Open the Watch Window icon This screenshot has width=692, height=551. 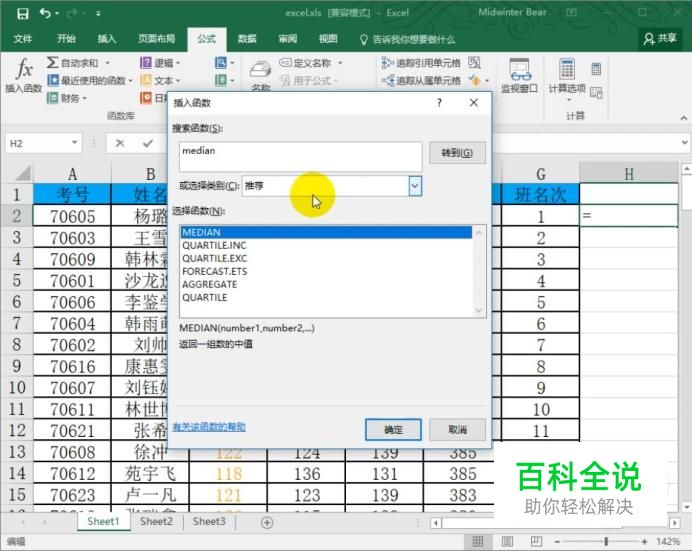(x=519, y=70)
